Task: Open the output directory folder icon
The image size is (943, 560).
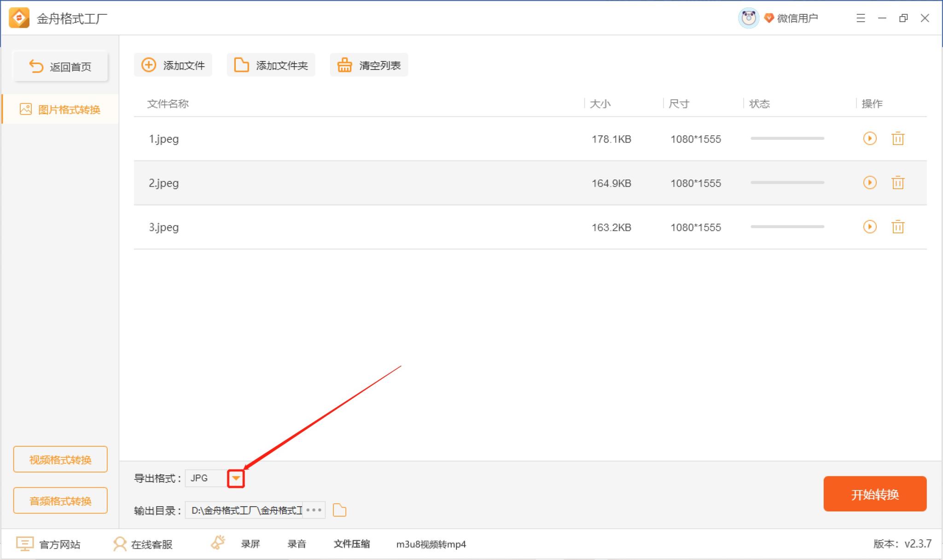Action: (340, 510)
